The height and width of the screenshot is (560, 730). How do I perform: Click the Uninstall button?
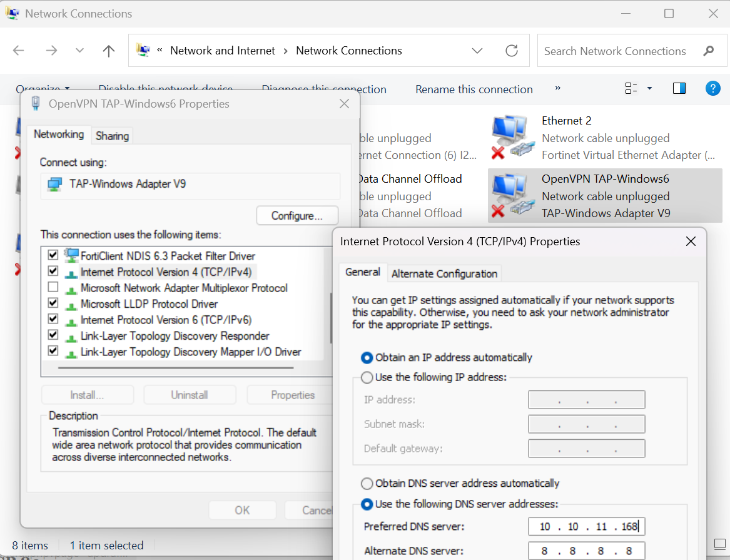pyautogui.click(x=190, y=395)
